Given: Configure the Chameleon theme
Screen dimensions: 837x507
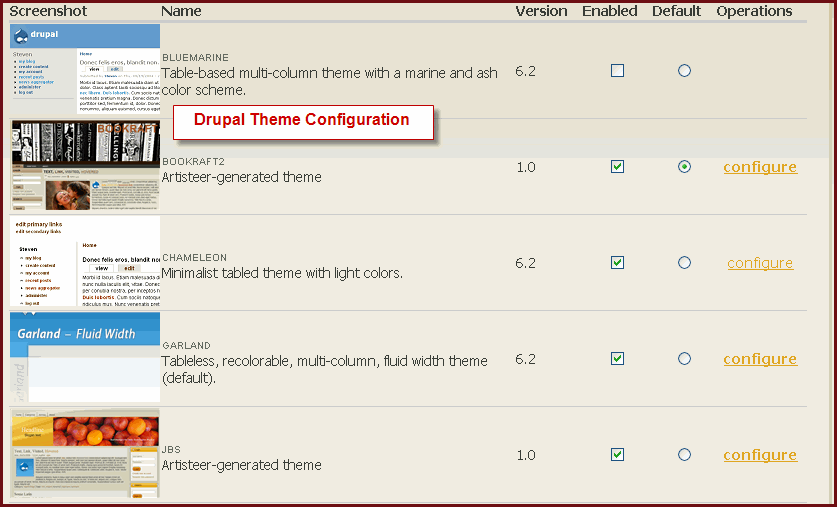Looking at the screenshot, I should coord(760,263).
